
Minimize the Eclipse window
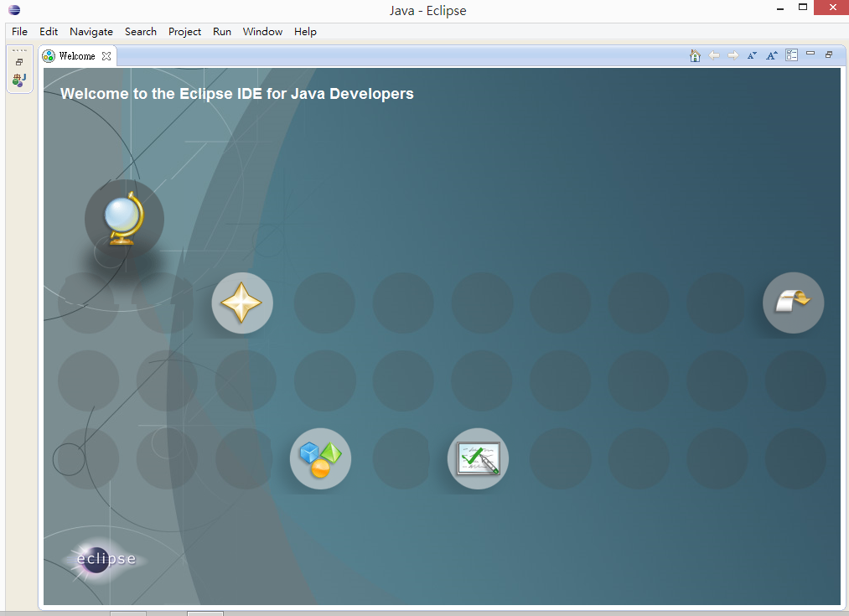(780, 8)
